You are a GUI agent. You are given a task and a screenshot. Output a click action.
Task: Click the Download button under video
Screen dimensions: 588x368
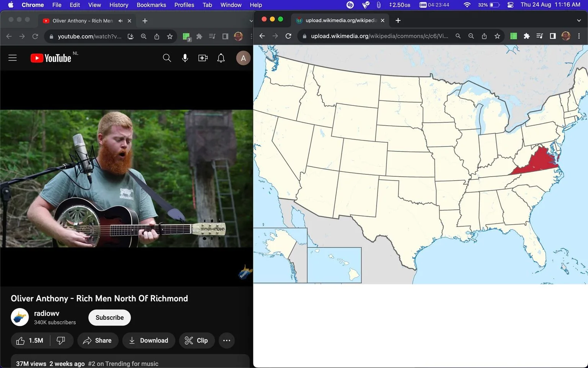[x=149, y=340]
